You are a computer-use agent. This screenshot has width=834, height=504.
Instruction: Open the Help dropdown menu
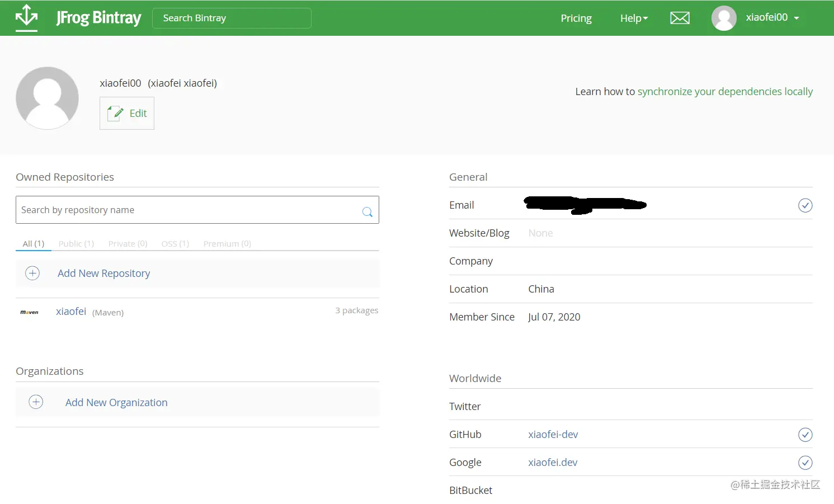tap(634, 18)
